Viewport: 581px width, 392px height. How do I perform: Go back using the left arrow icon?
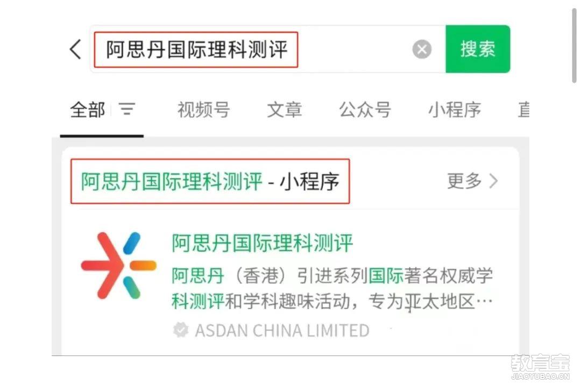pyautogui.click(x=76, y=49)
